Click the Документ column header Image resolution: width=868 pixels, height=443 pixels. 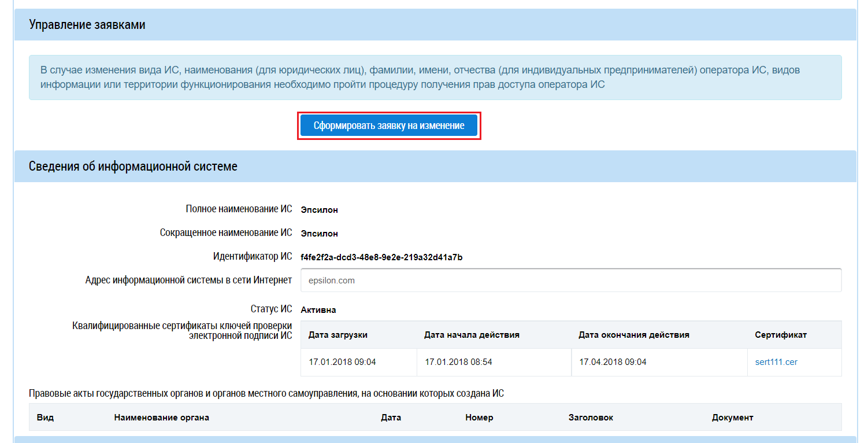coord(732,418)
